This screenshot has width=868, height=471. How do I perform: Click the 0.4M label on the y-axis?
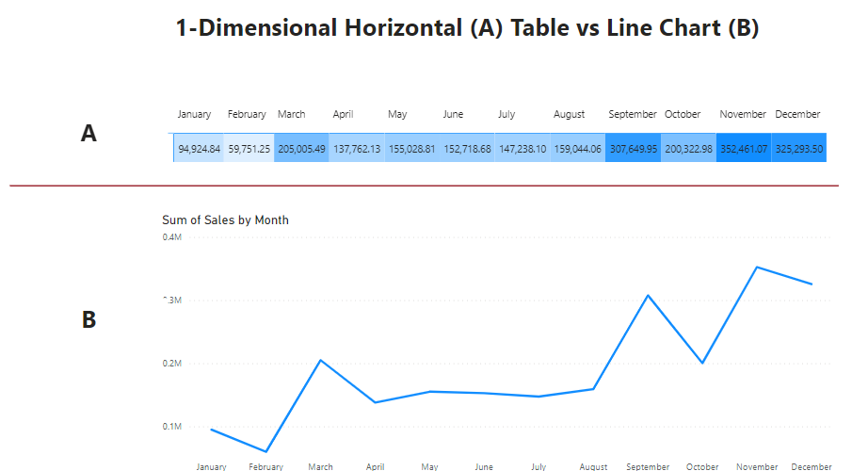tap(171, 237)
